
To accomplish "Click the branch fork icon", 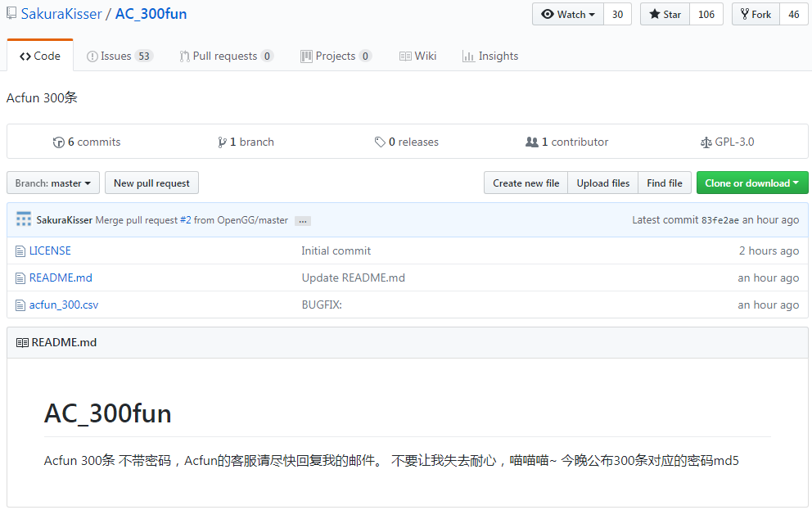I will click(222, 142).
